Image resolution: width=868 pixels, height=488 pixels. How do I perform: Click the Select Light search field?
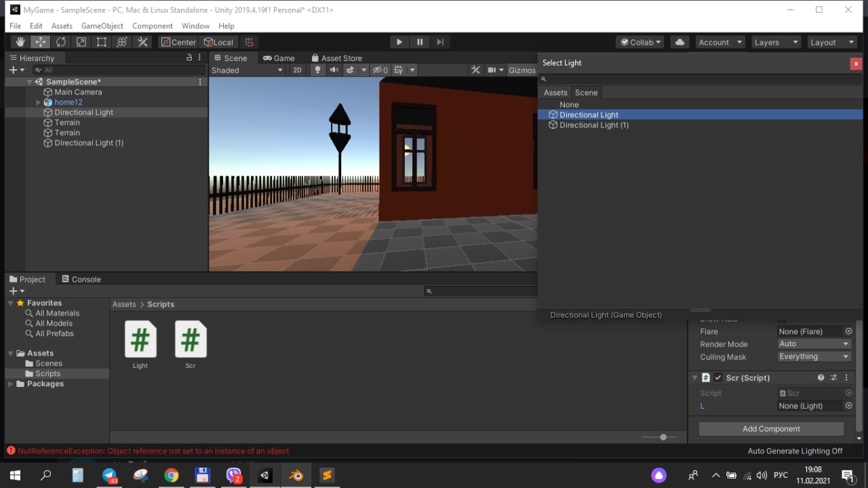[701, 79]
